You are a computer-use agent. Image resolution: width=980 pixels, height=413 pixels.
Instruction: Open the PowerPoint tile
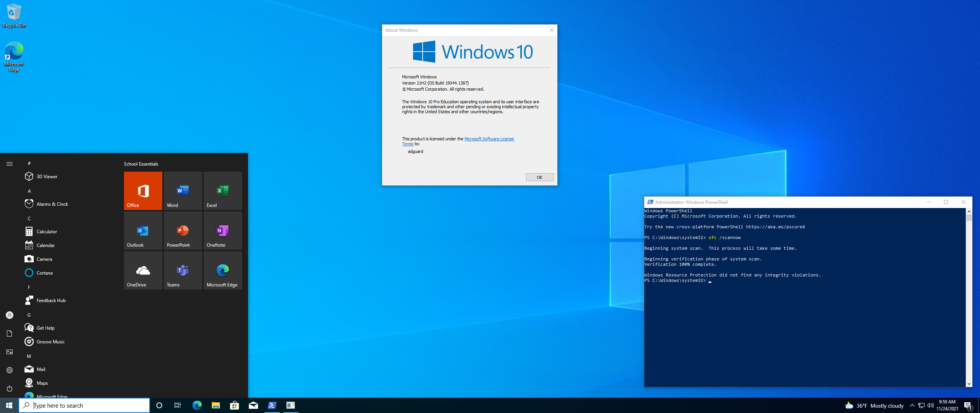183,230
